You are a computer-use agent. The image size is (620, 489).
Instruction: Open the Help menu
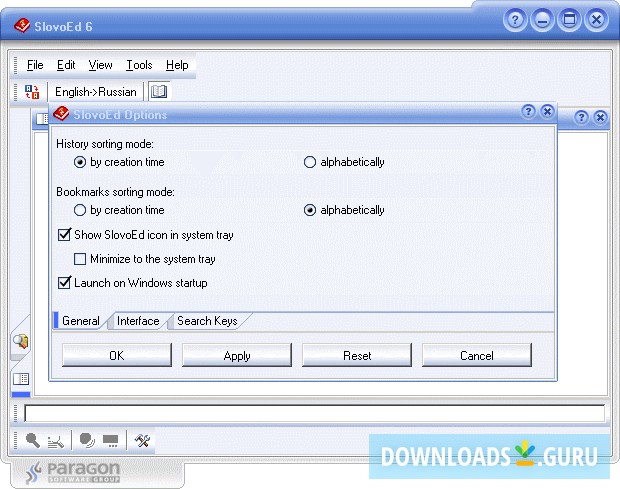click(177, 65)
